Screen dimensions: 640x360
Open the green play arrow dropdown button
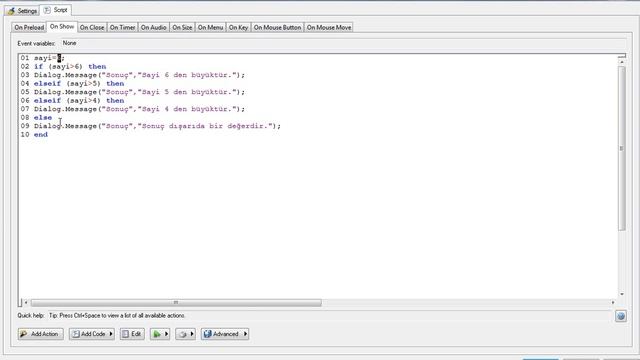pos(160,334)
